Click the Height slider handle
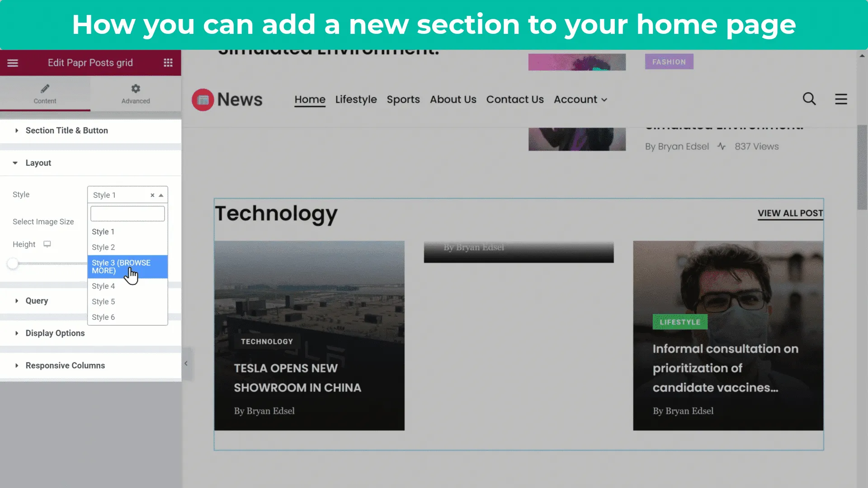Screen dimensions: 868x488 click(x=13, y=263)
